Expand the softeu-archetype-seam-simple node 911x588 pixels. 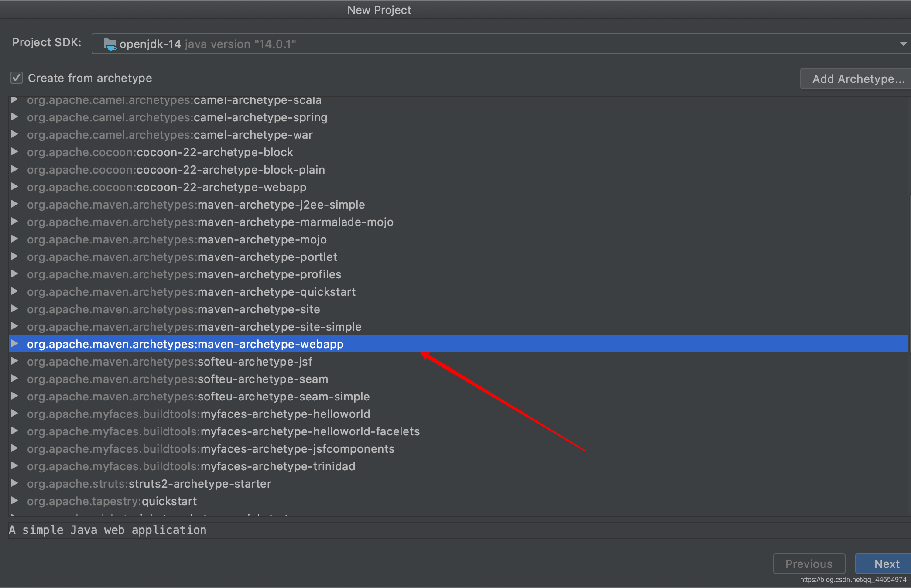tap(14, 396)
